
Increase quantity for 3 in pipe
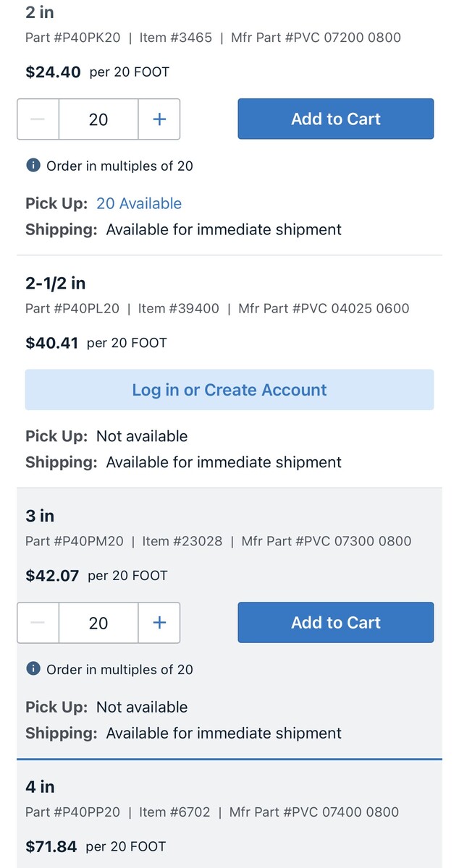click(159, 623)
